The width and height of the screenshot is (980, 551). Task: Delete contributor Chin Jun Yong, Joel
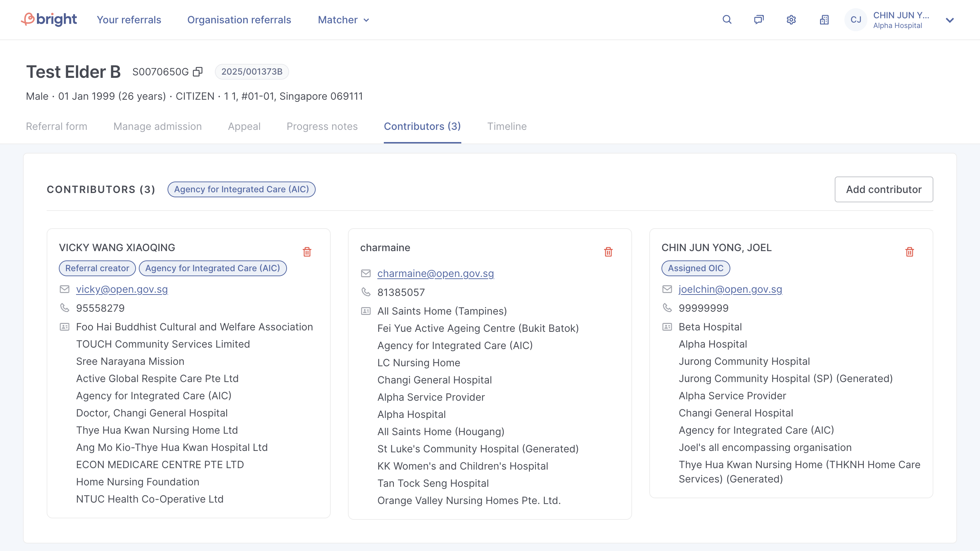click(x=909, y=251)
